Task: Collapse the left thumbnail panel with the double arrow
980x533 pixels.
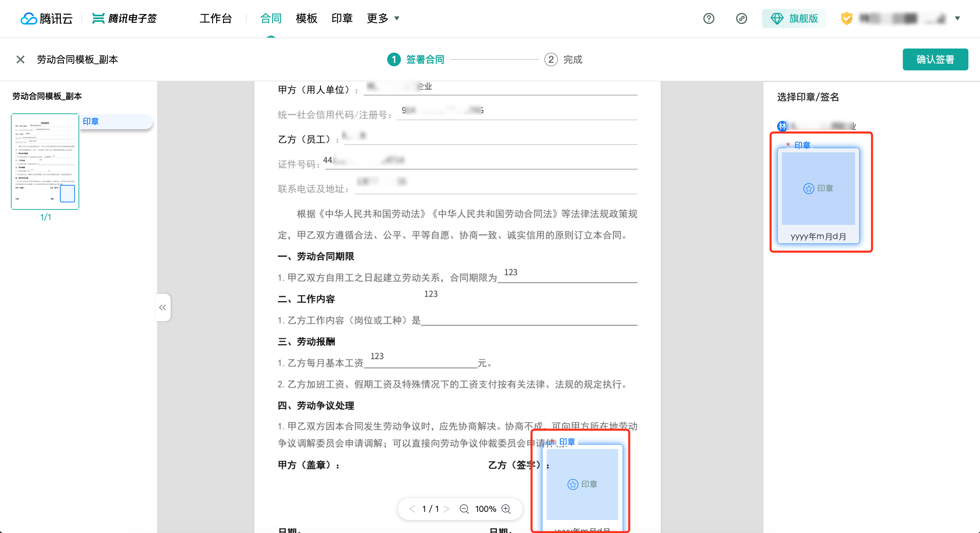Action: [x=163, y=307]
